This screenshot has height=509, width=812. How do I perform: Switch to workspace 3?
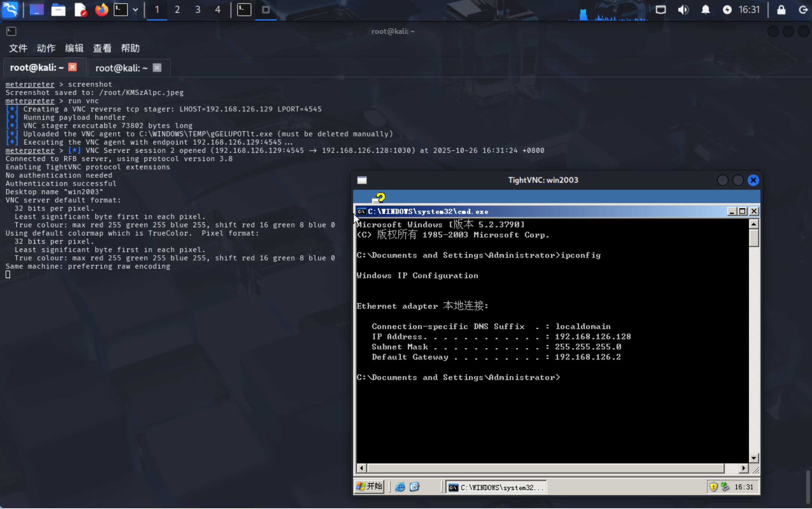(198, 10)
